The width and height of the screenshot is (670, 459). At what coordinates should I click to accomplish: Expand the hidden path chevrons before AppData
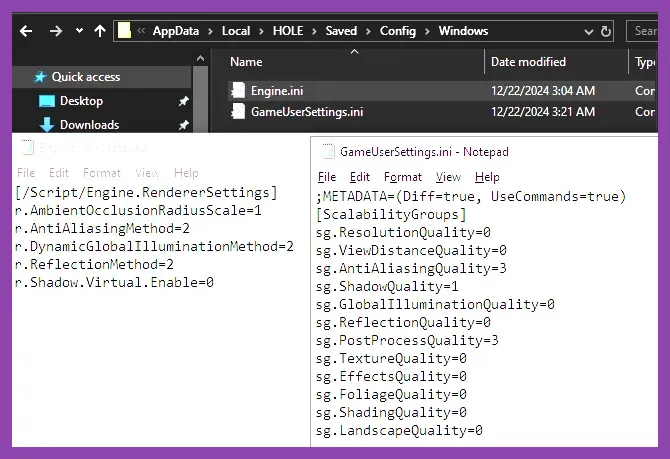(x=141, y=31)
